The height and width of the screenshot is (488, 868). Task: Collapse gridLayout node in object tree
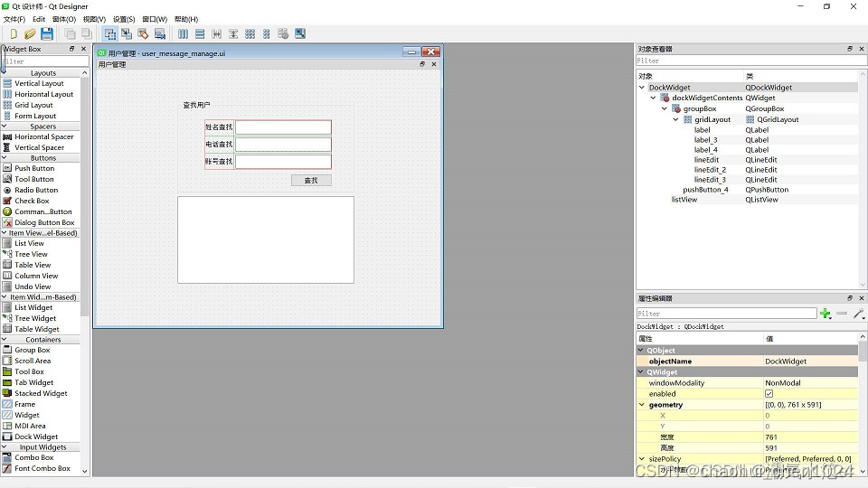(675, 119)
